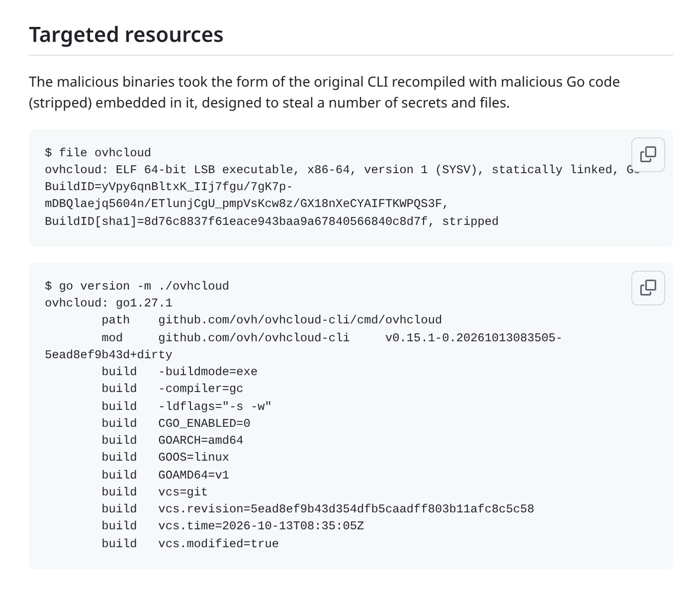The width and height of the screenshot is (700, 596).
Task: Click the BuildID[sha1] hash line
Action: tap(271, 221)
